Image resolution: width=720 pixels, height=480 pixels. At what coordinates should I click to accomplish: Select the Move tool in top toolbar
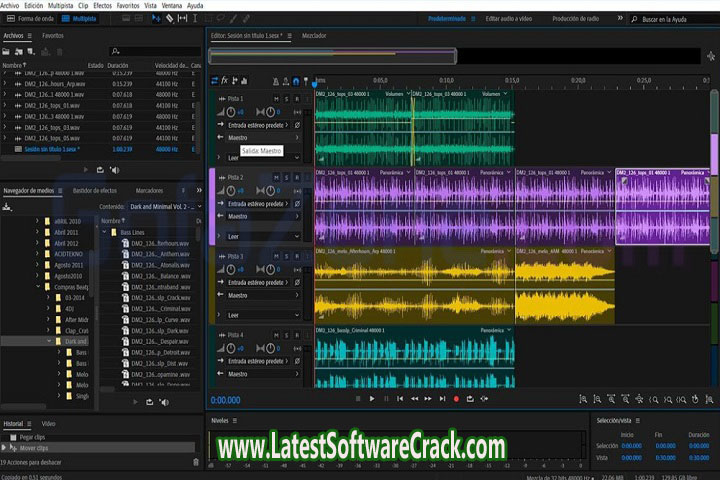click(x=156, y=18)
